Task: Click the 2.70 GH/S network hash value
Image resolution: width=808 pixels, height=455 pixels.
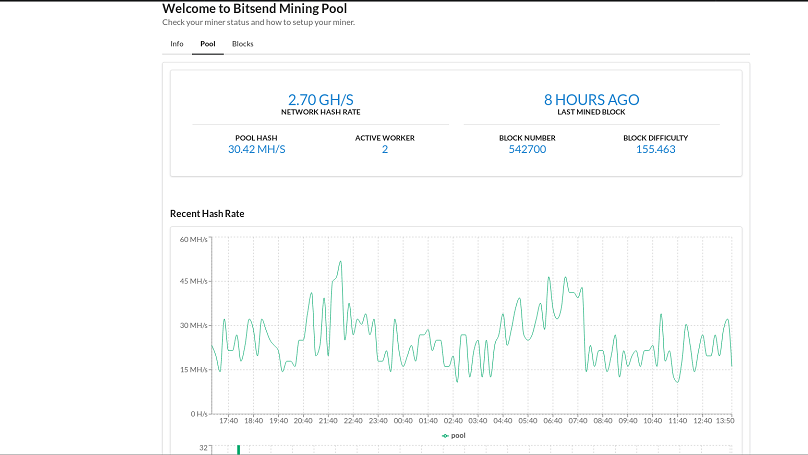Action: coord(321,99)
